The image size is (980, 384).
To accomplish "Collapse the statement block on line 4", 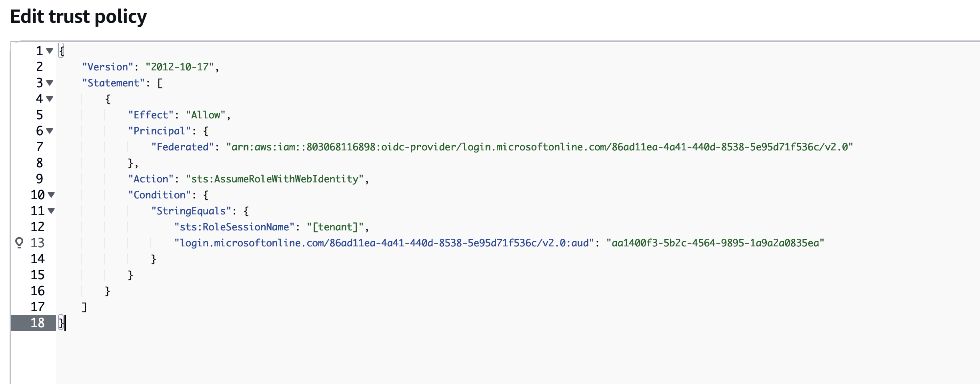I will [50, 99].
